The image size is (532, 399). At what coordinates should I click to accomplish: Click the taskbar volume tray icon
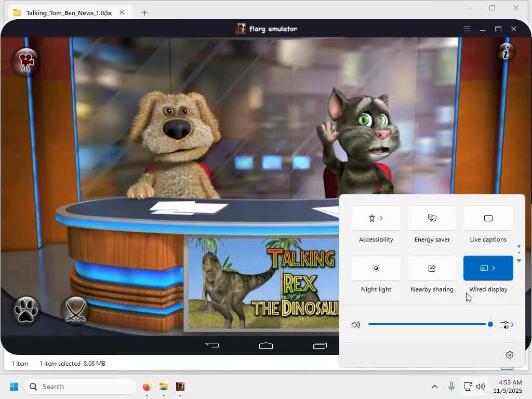[x=481, y=387]
